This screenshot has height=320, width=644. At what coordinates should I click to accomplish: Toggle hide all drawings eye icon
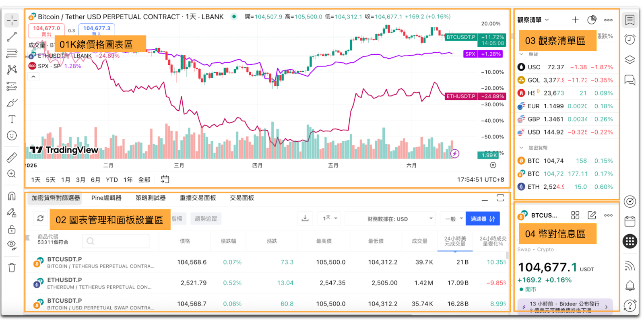(12, 245)
